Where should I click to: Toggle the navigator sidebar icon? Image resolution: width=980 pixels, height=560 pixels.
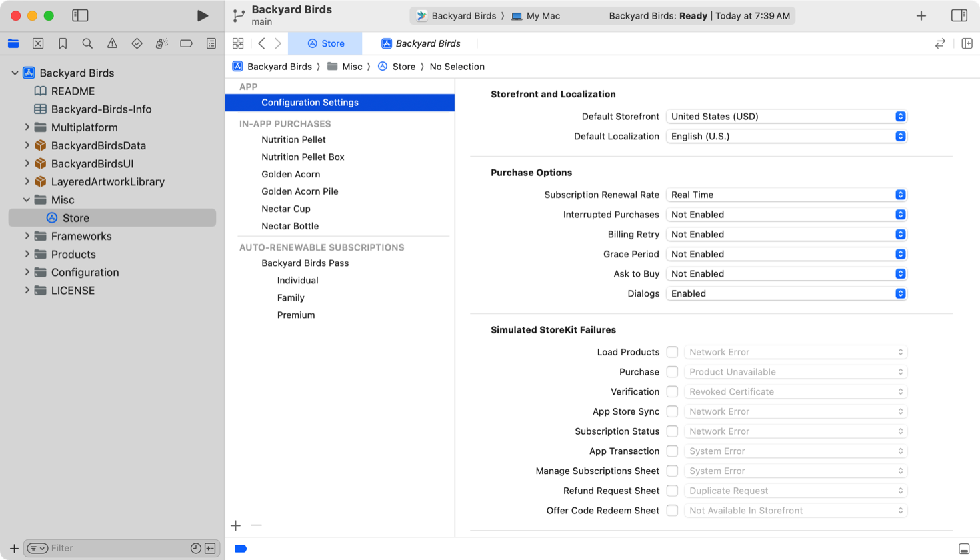pyautogui.click(x=80, y=15)
